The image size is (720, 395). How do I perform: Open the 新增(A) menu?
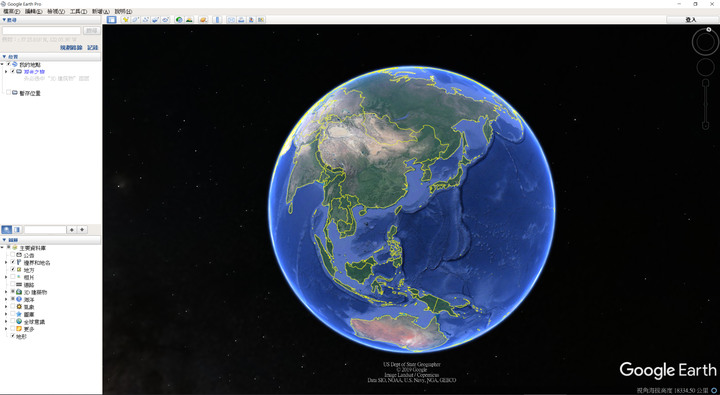pyautogui.click(x=101, y=11)
